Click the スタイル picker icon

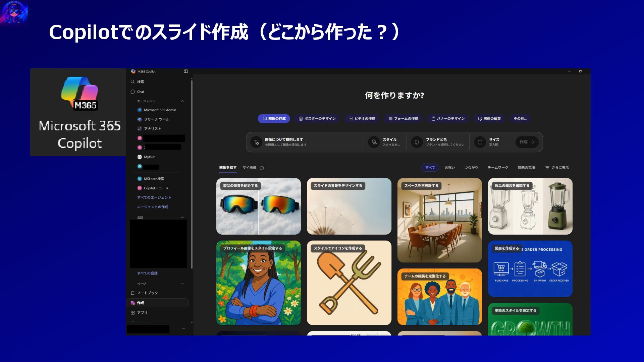374,142
